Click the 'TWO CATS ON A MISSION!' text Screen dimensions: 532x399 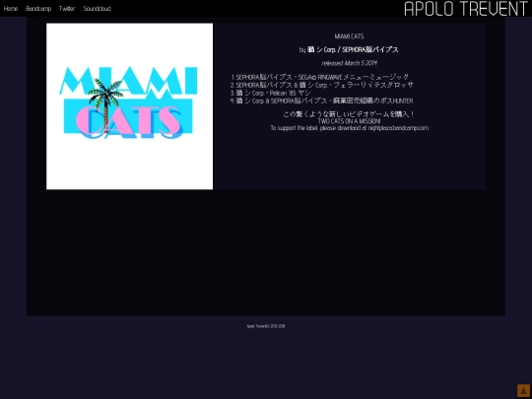click(349, 121)
